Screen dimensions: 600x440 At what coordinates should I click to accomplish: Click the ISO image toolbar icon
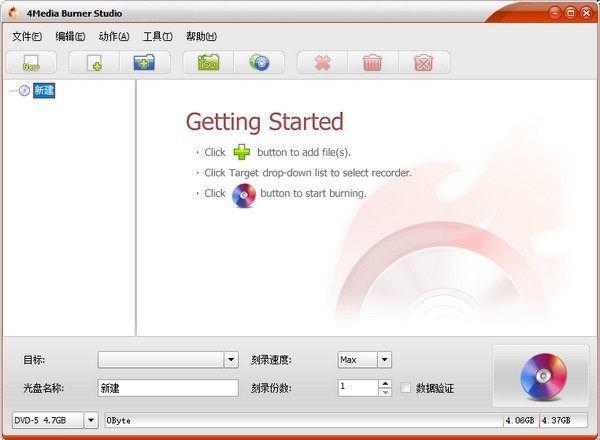tap(209, 63)
